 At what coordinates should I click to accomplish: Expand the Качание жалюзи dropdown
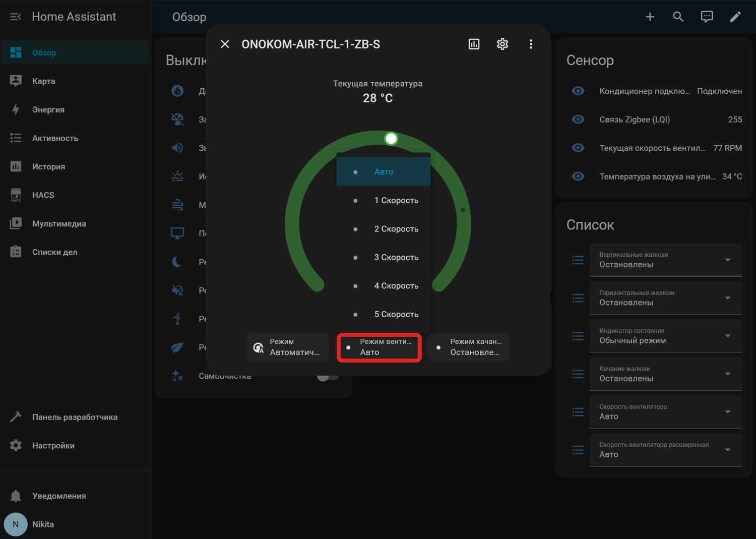pyautogui.click(x=666, y=374)
